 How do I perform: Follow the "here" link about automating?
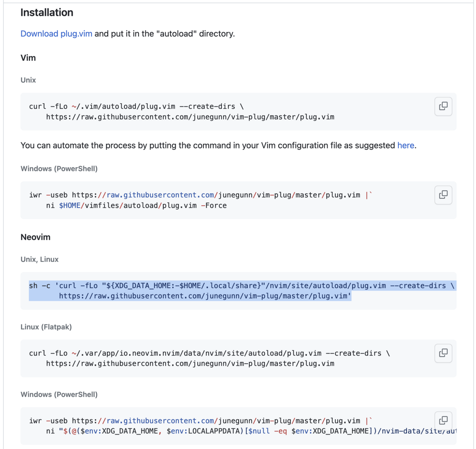406,145
